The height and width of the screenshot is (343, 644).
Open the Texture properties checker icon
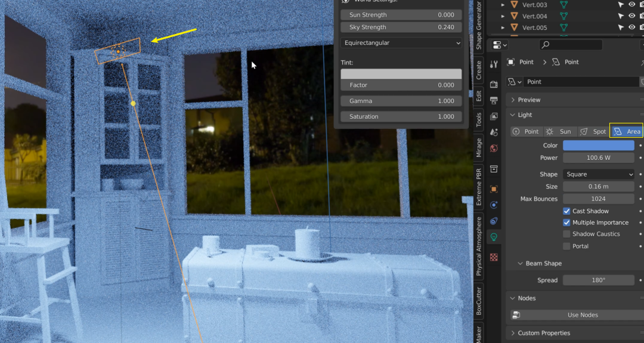[494, 257]
